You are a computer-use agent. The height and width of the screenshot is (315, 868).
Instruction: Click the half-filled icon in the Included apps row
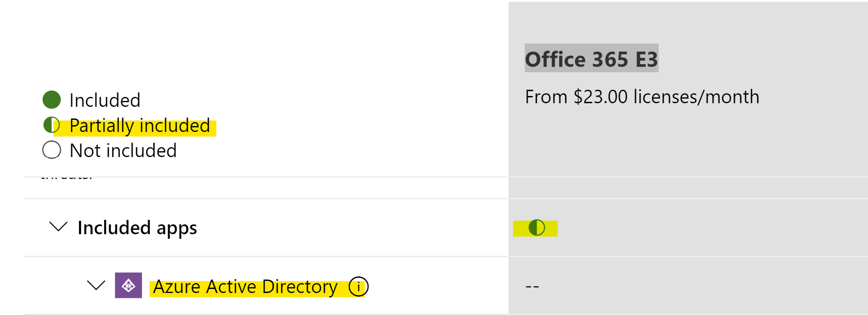[536, 228]
